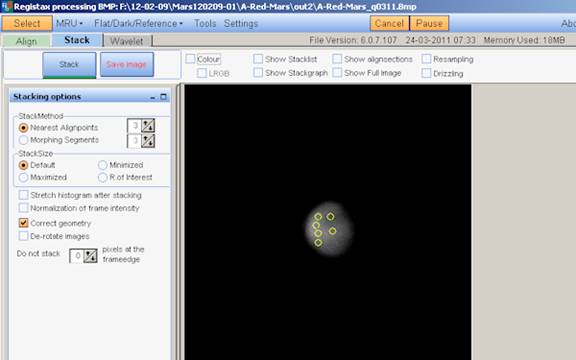Click the Stacking options panel header
The height and width of the screenshot is (360, 576).
coord(90,97)
